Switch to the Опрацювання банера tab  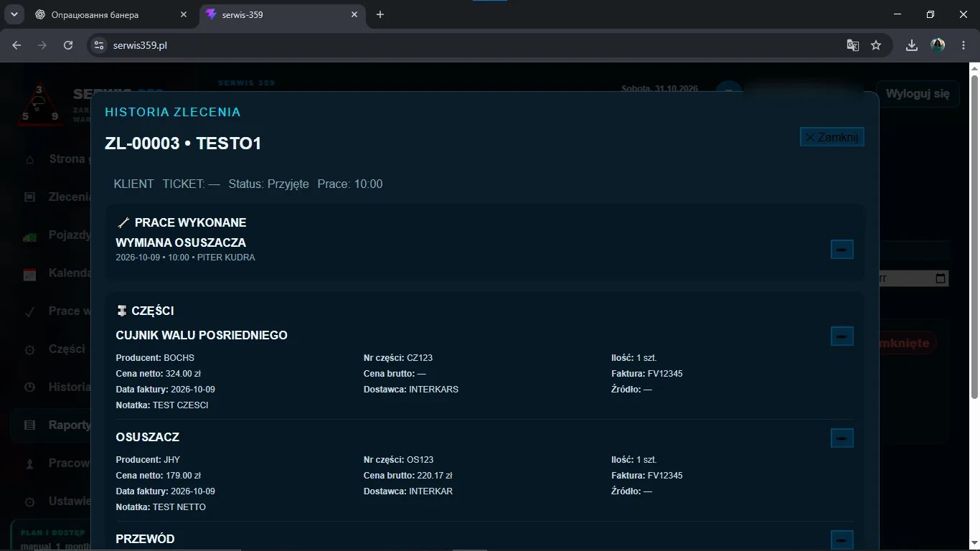pyautogui.click(x=111, y=14)
